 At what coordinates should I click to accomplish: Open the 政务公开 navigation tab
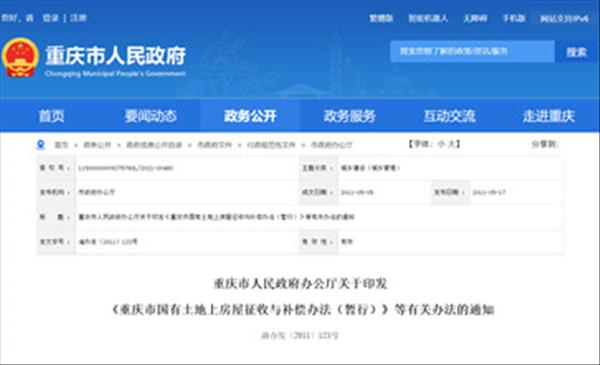point(250,116)
